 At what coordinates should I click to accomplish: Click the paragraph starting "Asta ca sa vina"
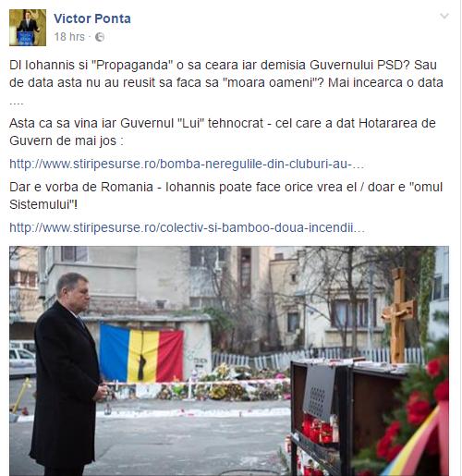point(223,132)
